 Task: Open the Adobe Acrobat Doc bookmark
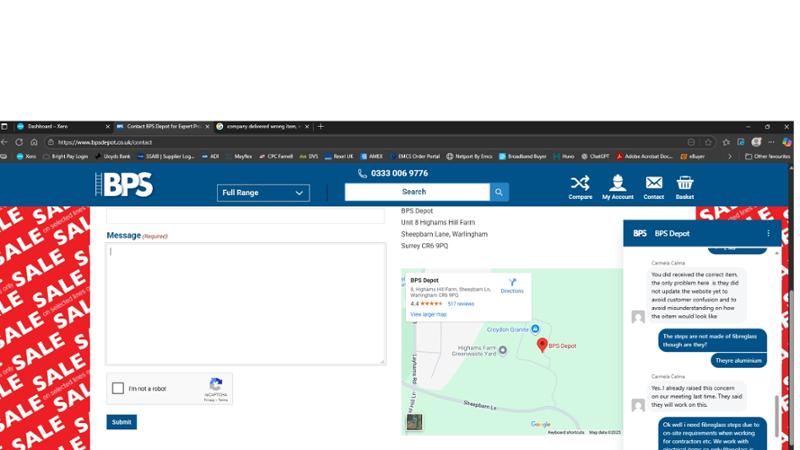pyautogui.click(x=644, y=157)
